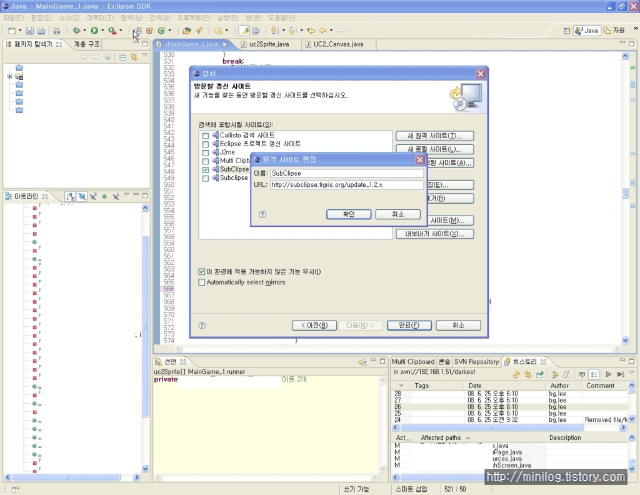Toggle compare mode button in History toolbar
Screen dimensions: 640x495
tap(594, 375)
